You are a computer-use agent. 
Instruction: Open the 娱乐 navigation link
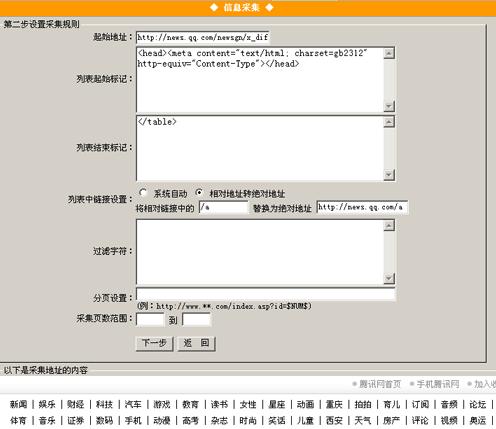[x=47, y=404]
